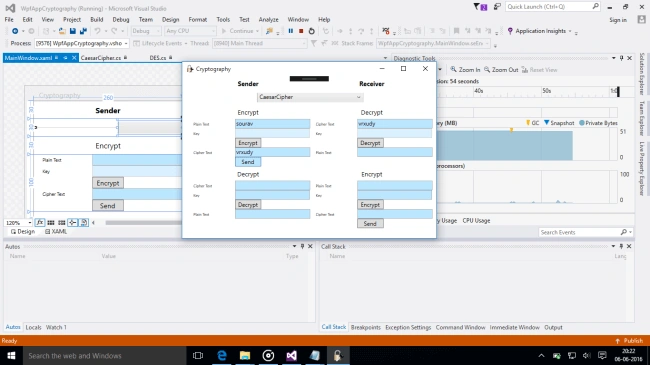Click Sender Encrypt button in Cryptography window
650x365 pixels.
(x=248, y=143)
